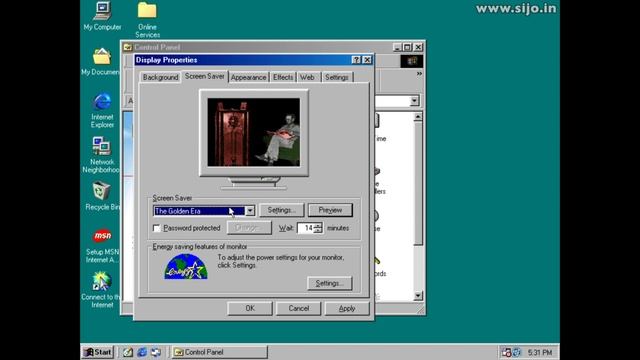The height and width of the screenshot is (360, 640).
Task: Open the Control Panel address dropdown arrow
Action: pyautogui.click(x=414, y=100)
